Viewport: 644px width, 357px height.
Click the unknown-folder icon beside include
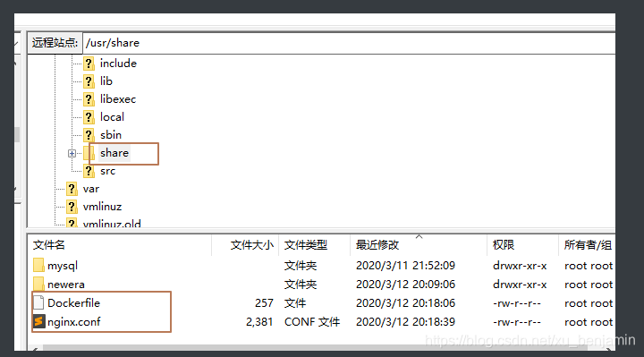pyautogui.click(x=89, y=64)
